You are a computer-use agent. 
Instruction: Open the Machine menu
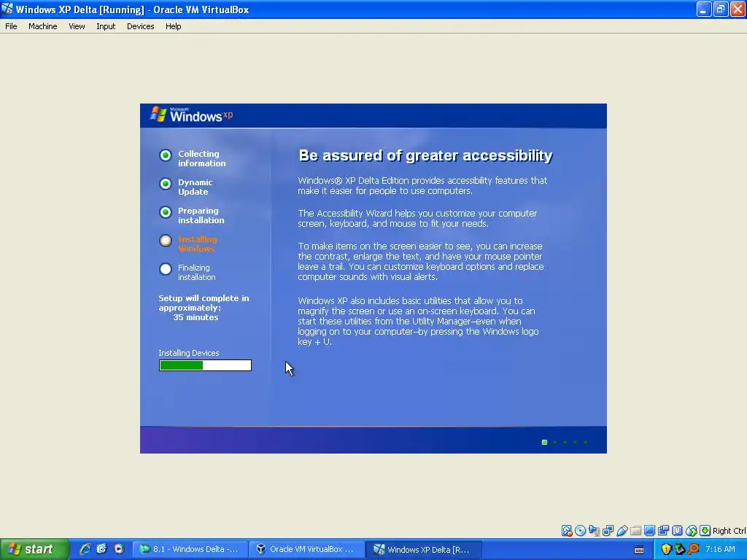click(43, 26)
